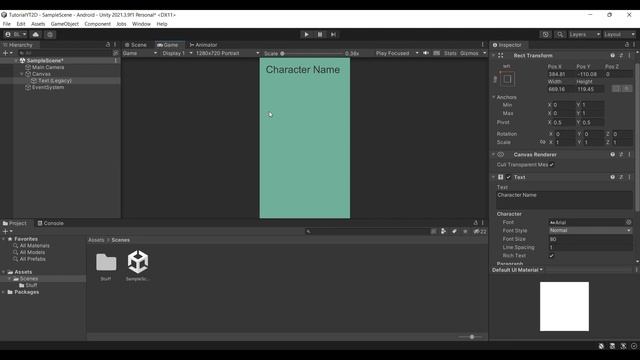Click the Step frame button

(333, 35)
